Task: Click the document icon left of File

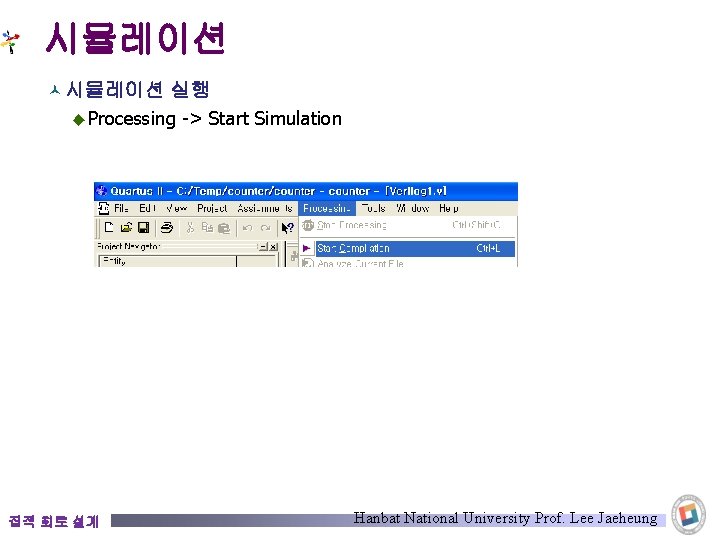Action: point(104,208)
